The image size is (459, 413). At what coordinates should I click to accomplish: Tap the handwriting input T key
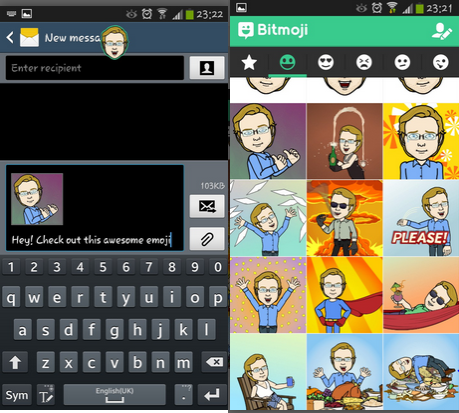46,395
